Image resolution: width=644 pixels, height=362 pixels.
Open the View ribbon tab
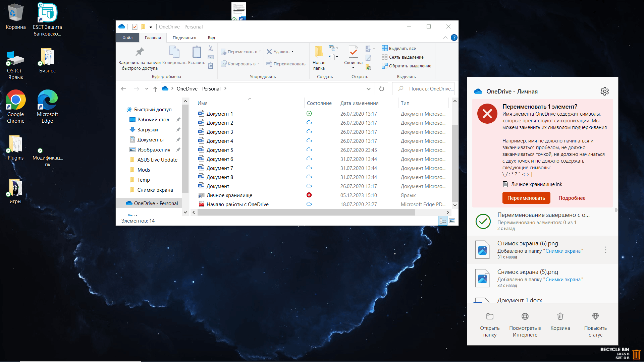click(x=211, y=38)
